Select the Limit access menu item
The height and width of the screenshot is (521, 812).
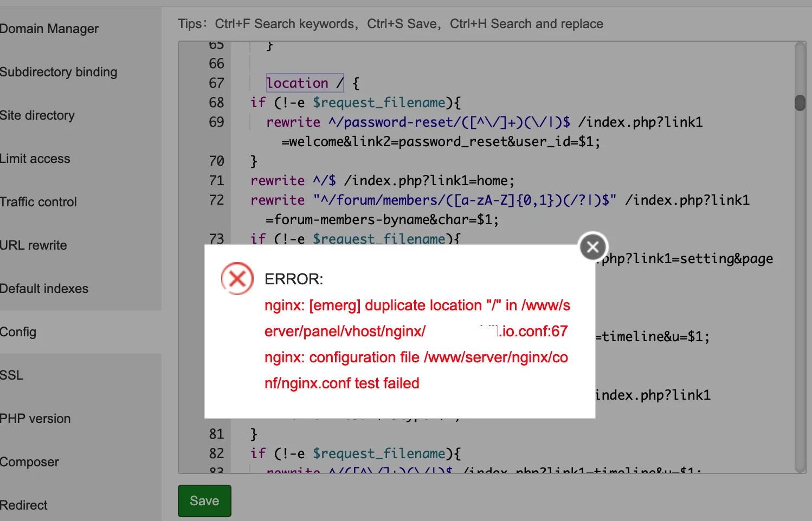35,159
